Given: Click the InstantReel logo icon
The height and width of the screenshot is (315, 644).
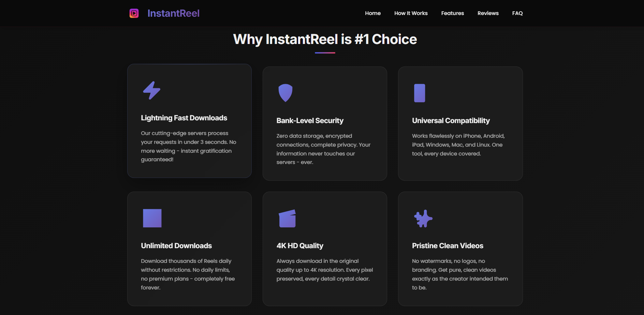Looking at the screenshot, I should coord(134,13).
